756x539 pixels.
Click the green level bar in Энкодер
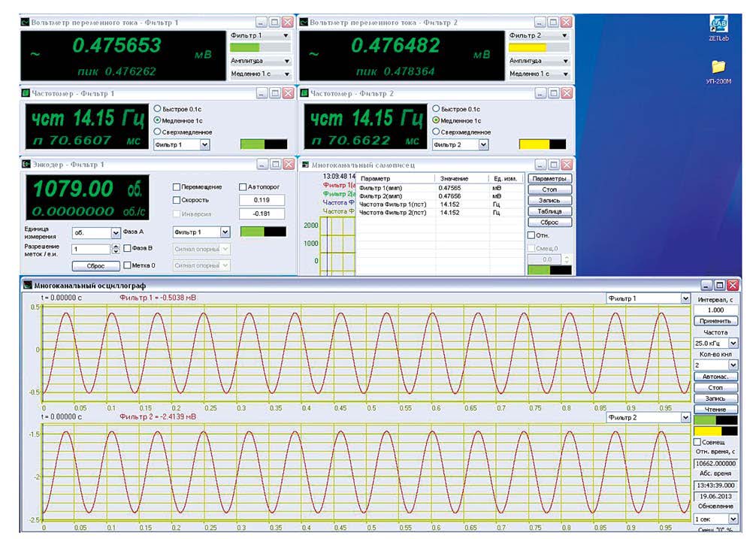(x=263, y=232)
